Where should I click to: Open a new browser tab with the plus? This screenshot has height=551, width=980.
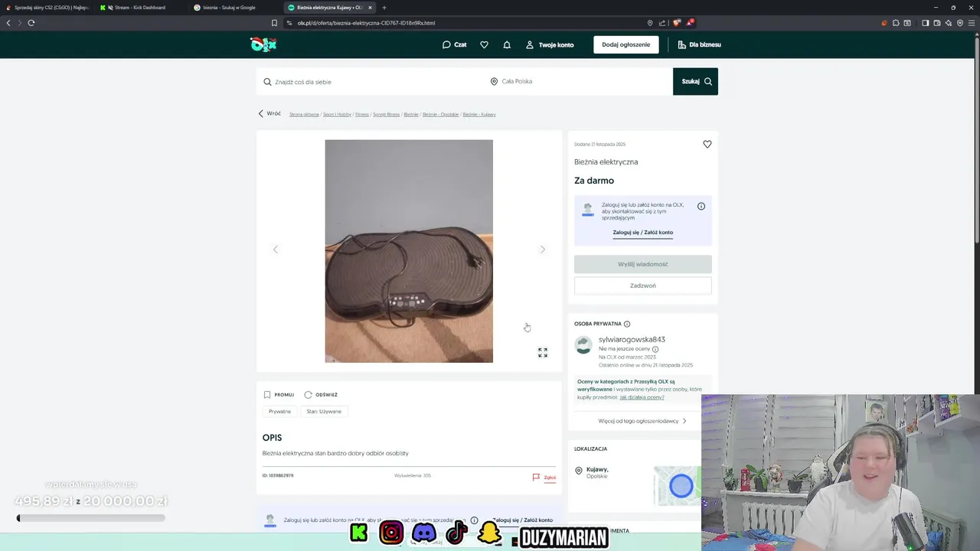[x=384, y=8]
